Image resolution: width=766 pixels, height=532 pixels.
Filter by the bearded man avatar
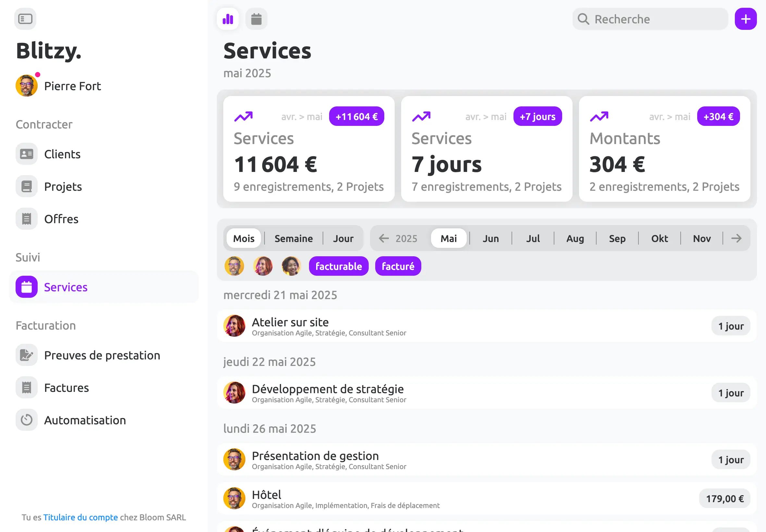tap(234, 266)
